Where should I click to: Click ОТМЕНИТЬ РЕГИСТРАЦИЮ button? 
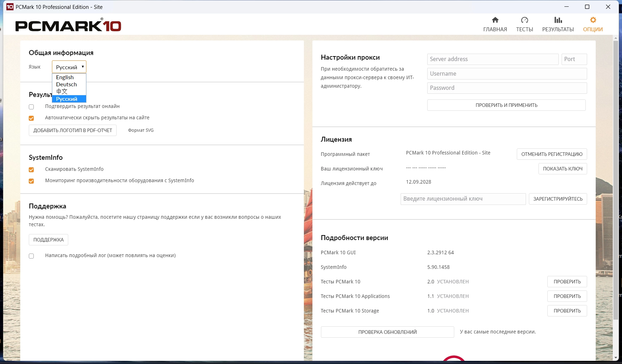pos(552,154)
